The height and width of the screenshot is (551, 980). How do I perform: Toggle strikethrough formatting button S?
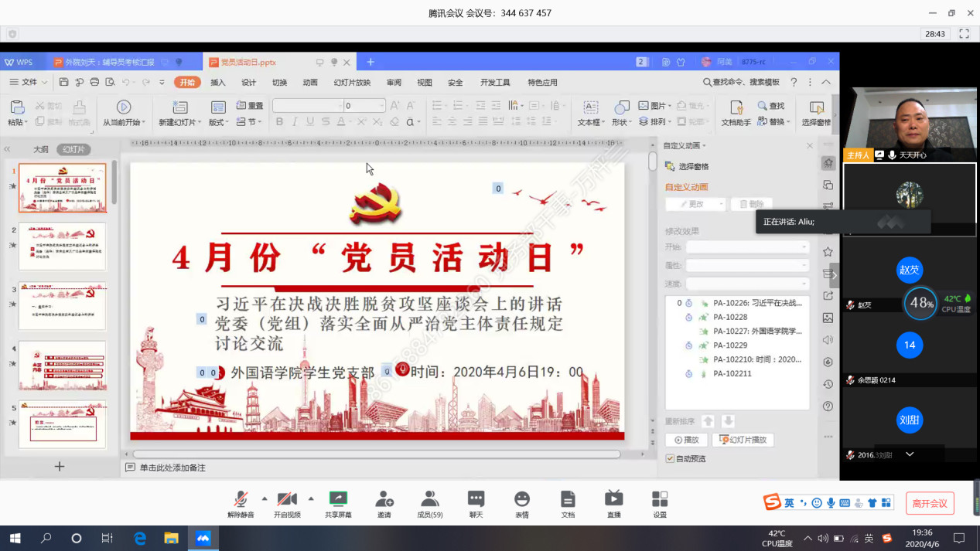pyautogui.click(x=326, y=121)
